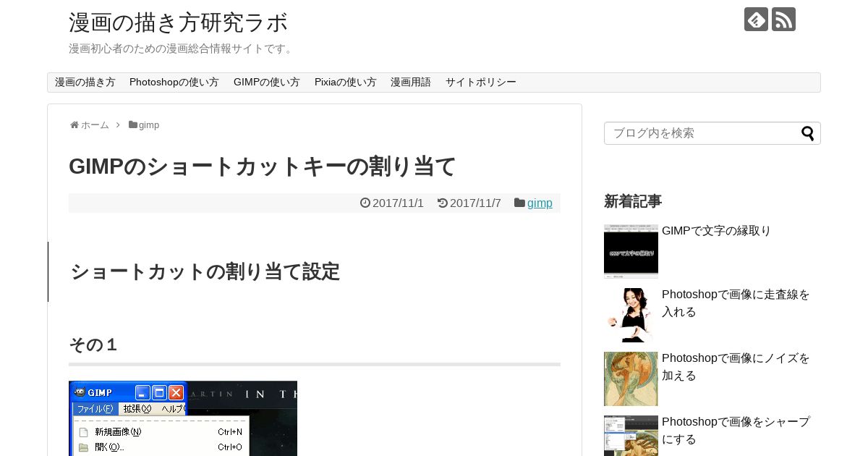This screenshot has height=456, width=868.
Task: Open article Photoshopで画像をシャープにする
Action: coord(736,431)
